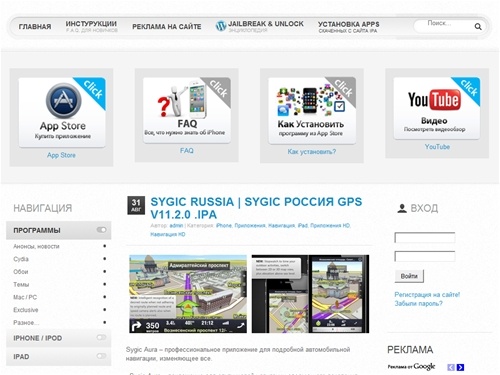The height and width of the screenshot is (375, 500).
Task: Open the SYGIC RUSSIA article title
Action: 256,208
